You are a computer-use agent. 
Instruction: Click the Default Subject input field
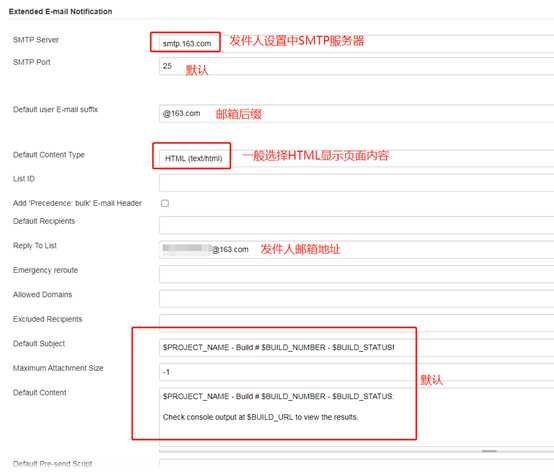(x=356, y=347)
